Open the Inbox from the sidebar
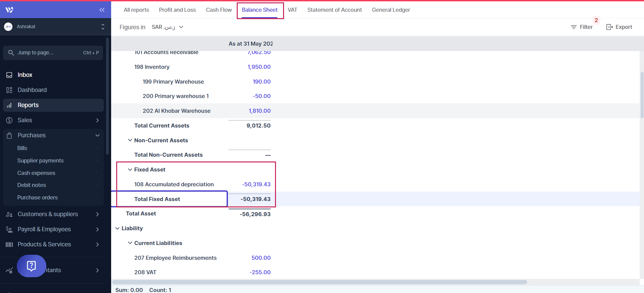The width and height of the screenshot is (644, 293). [x=25, y=75]
